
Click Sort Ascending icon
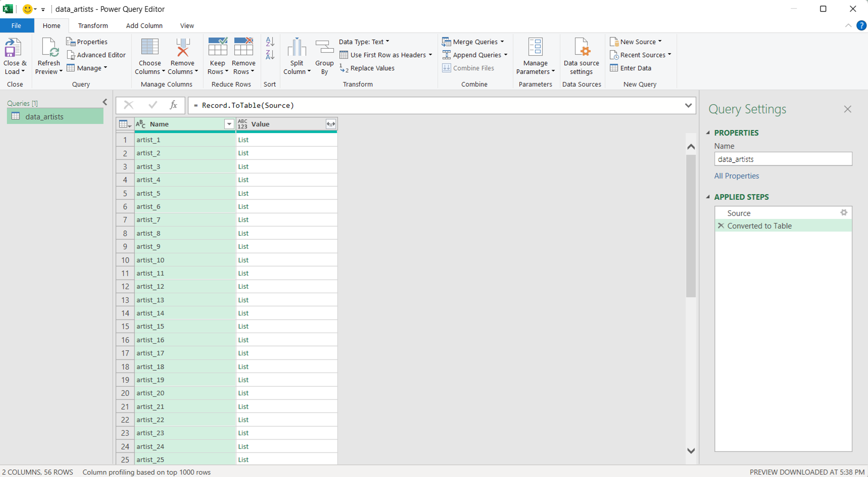(270, 42)
